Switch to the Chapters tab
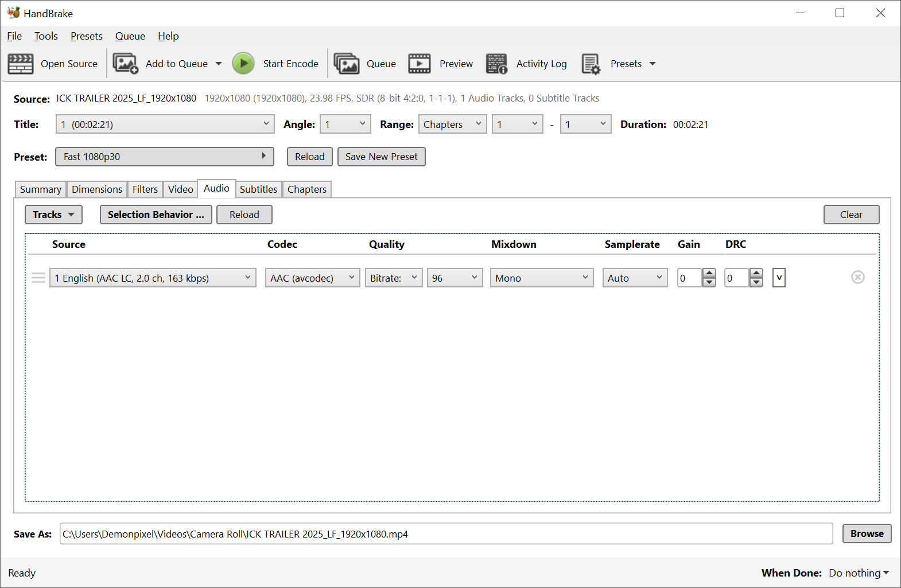The width and height of the screenshot is (901, 588). coord(307,189)
